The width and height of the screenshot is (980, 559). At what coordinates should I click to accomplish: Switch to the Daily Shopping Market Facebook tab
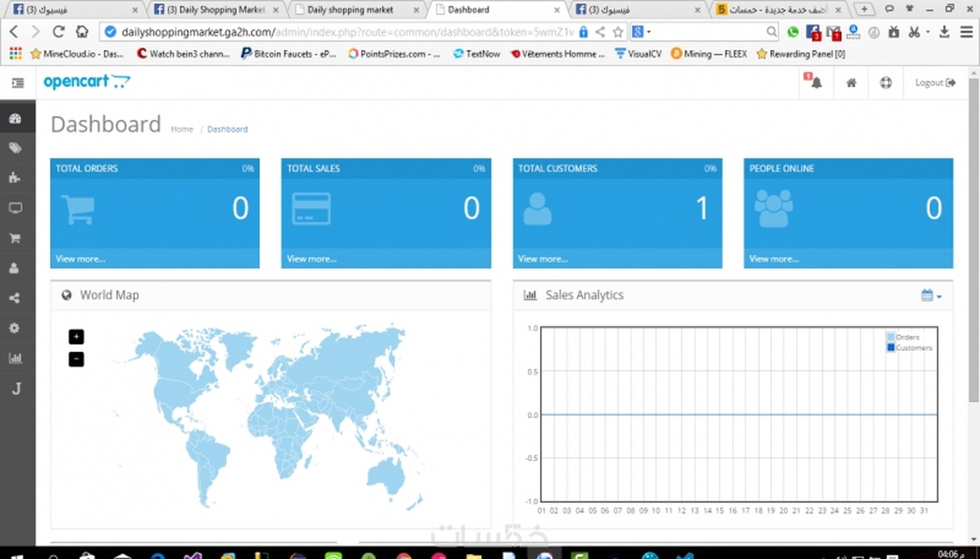coord(216,10)
